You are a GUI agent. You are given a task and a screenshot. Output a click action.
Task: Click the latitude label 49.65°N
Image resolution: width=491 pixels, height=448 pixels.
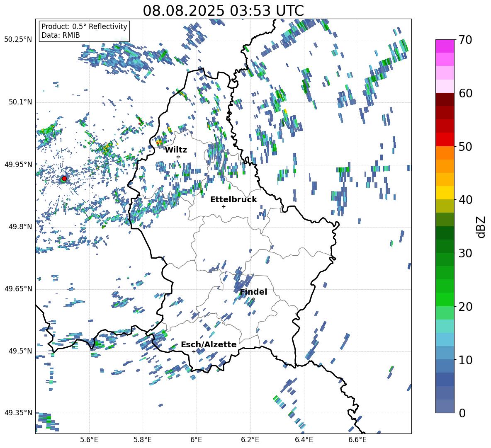pos(18,289)
